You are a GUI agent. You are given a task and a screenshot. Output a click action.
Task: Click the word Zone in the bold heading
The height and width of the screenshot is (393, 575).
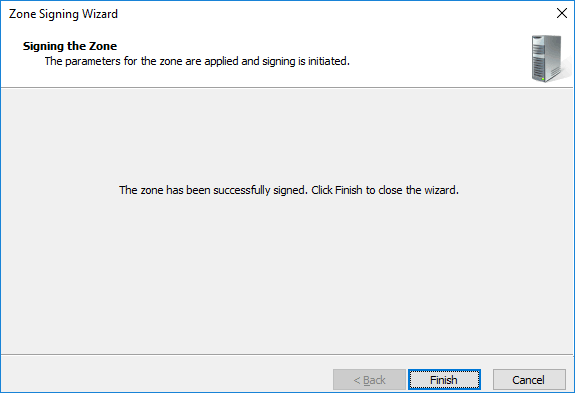[103, 46]
